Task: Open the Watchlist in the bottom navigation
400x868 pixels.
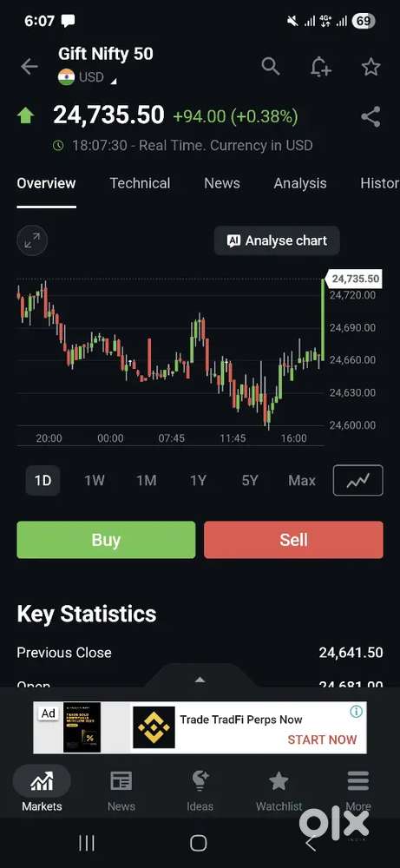Action: (279, 791)
